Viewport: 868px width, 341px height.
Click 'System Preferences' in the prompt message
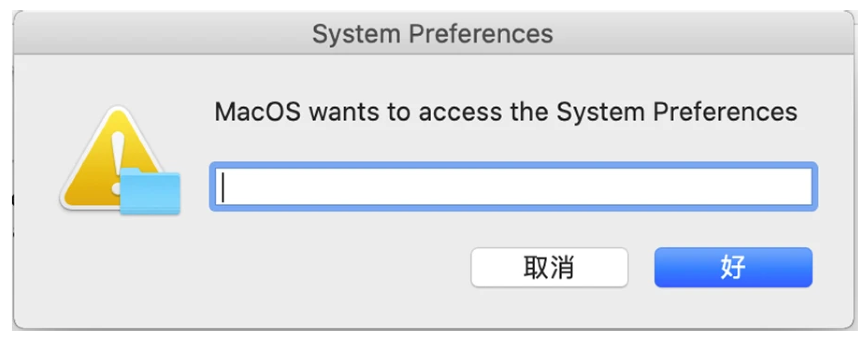tap(677, 111)
